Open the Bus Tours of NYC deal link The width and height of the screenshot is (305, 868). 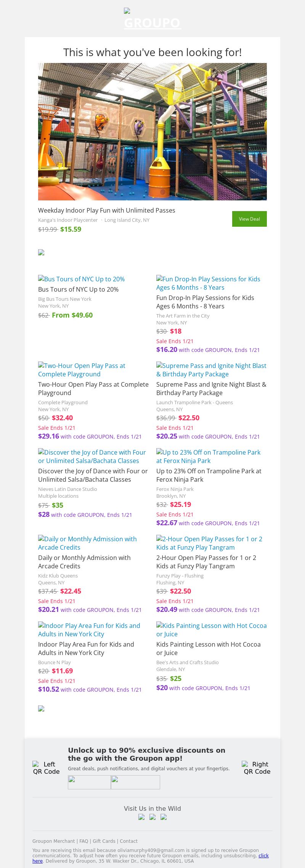point(82,279)
